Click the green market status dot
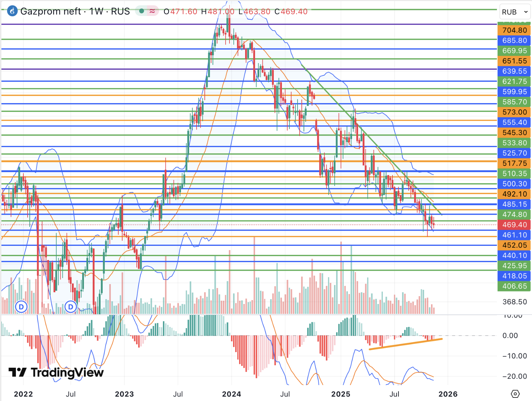The width and height of the screenshot is (532, 401). click(x=142, y=11)
